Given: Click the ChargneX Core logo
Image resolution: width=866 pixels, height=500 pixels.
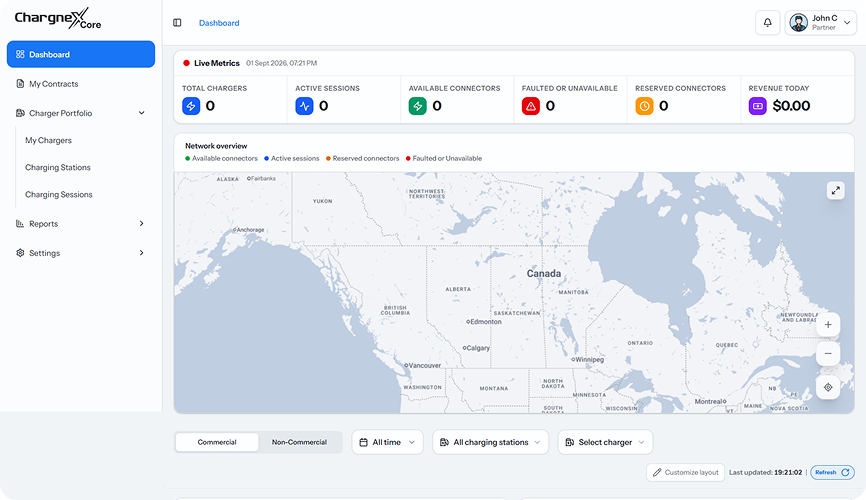Looking at the screenshot, I should [58, 18].
